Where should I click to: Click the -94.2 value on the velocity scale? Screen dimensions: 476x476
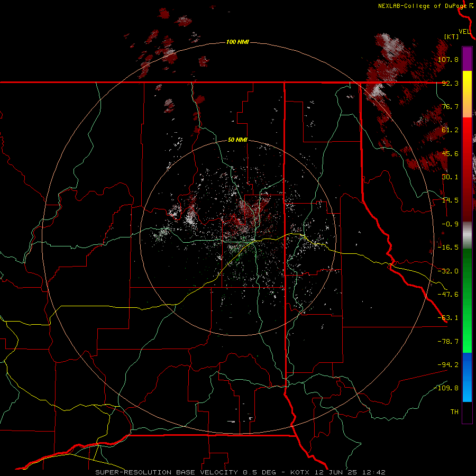click(448, 364)
